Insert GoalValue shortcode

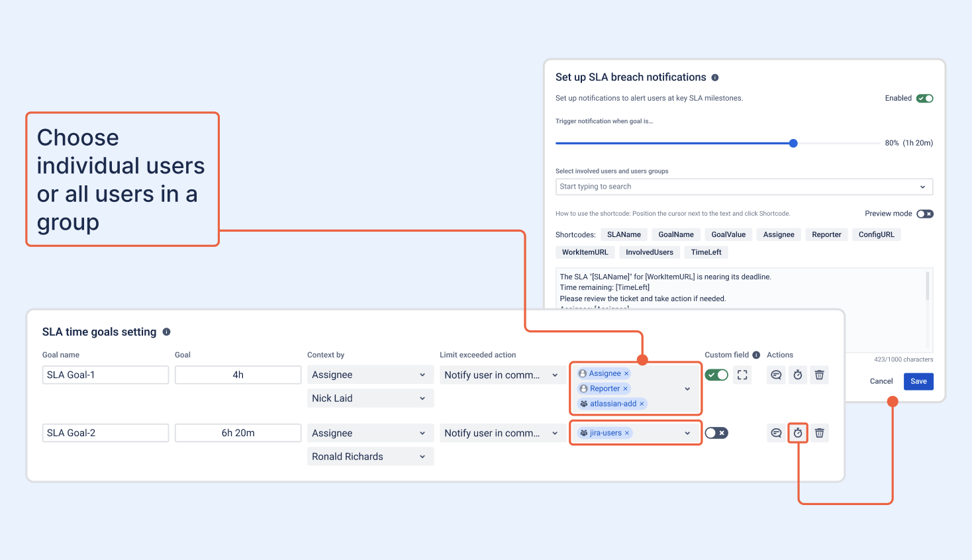pos(728,234)
